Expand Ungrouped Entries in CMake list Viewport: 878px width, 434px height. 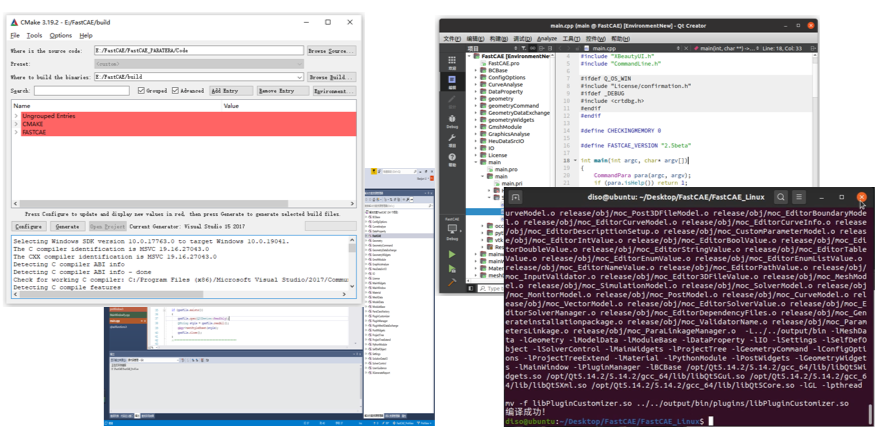click(16, 116)
